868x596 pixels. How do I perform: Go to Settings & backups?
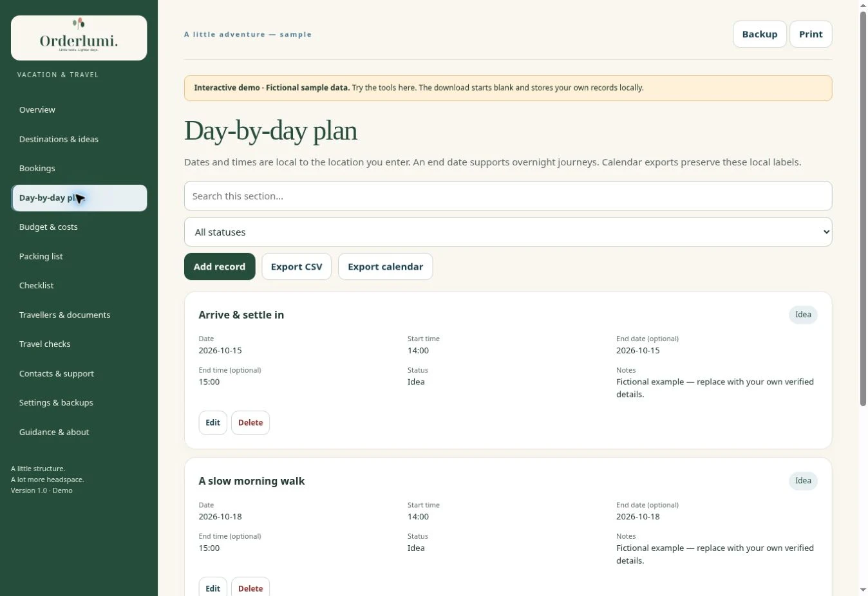click(x=79, y=403)
